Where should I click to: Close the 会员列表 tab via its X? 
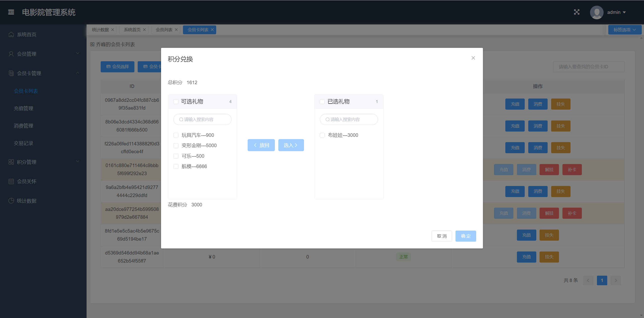pos(176,30)
